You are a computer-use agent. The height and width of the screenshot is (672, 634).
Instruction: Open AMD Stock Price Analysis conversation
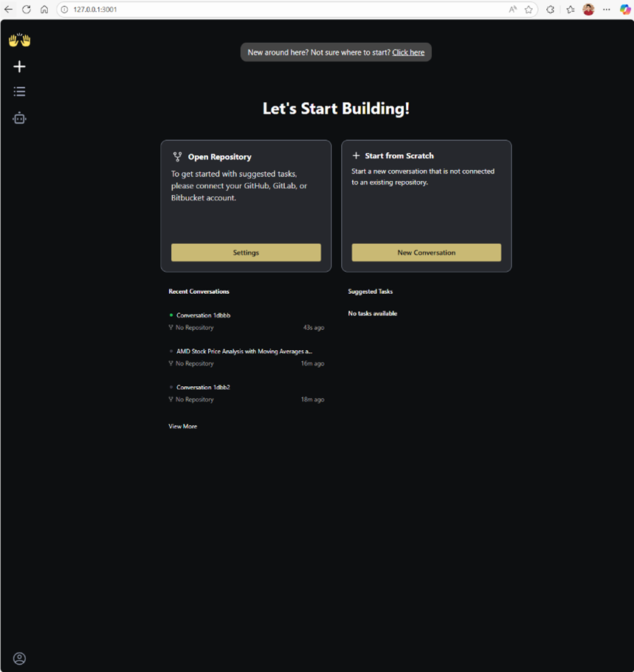point(244,352)
